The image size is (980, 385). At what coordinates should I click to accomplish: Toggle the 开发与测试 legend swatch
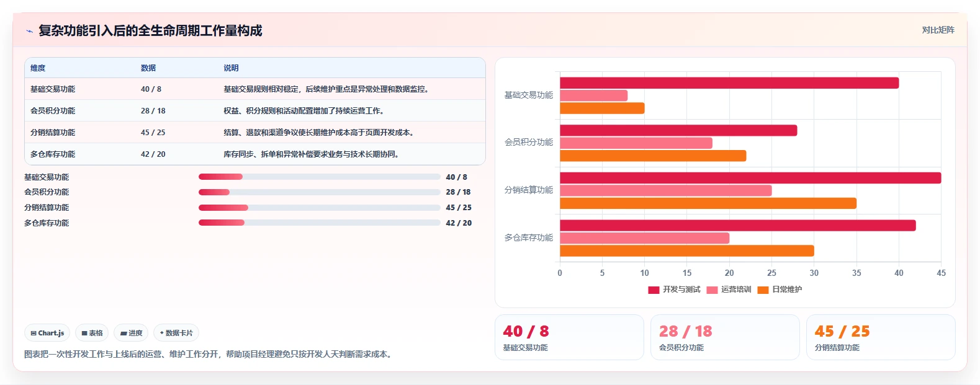[x=654, y=290]
